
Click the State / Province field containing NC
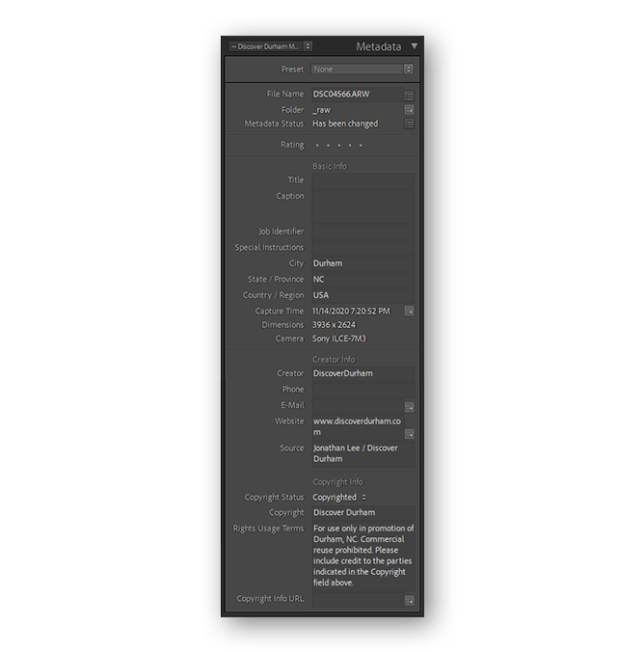click(x=362, y=280)
